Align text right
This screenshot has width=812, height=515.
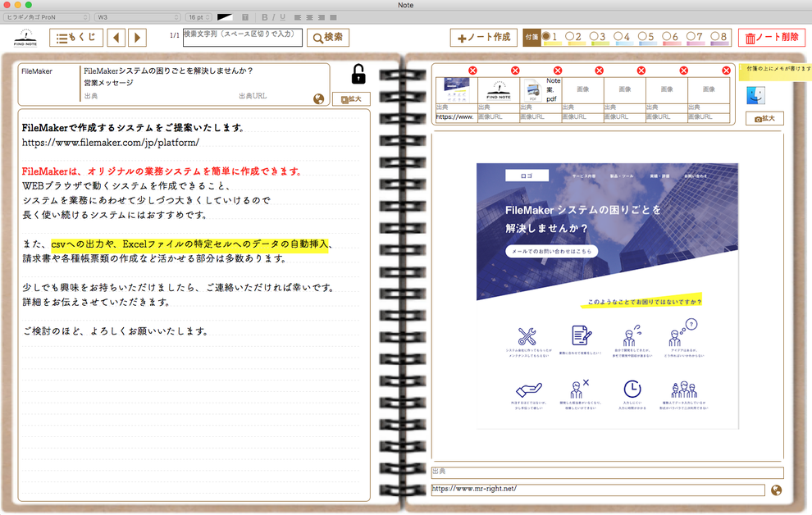321,17
